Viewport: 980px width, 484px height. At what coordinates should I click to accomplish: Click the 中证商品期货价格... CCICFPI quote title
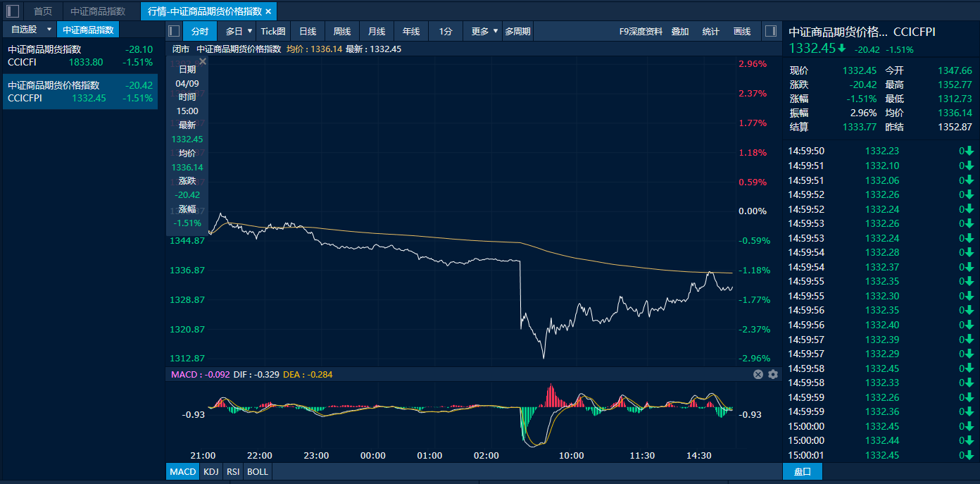tap(862, 32)
